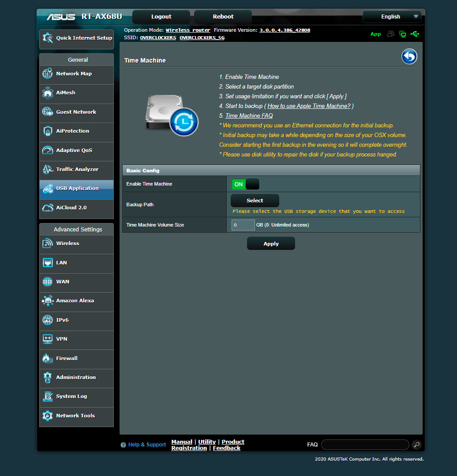The width and height of the screenshot is (457, 476).
Task: Click the Reboot button
Action: click(223, 17)
